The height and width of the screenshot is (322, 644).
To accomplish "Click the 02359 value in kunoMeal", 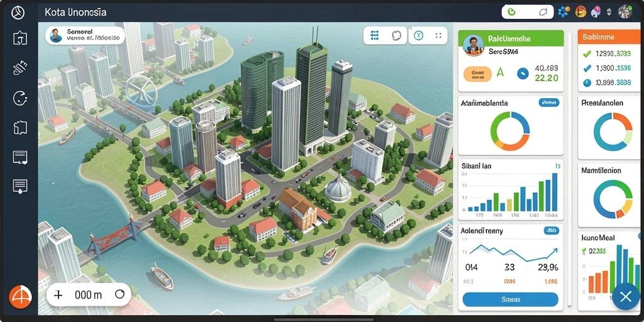I will pos(598,251).
